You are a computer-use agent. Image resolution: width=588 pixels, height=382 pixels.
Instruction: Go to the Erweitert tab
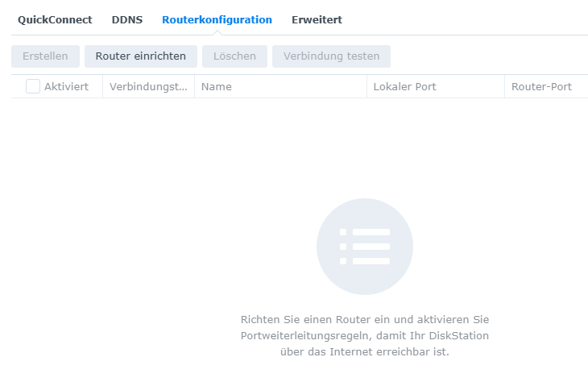tap(317, 19)
